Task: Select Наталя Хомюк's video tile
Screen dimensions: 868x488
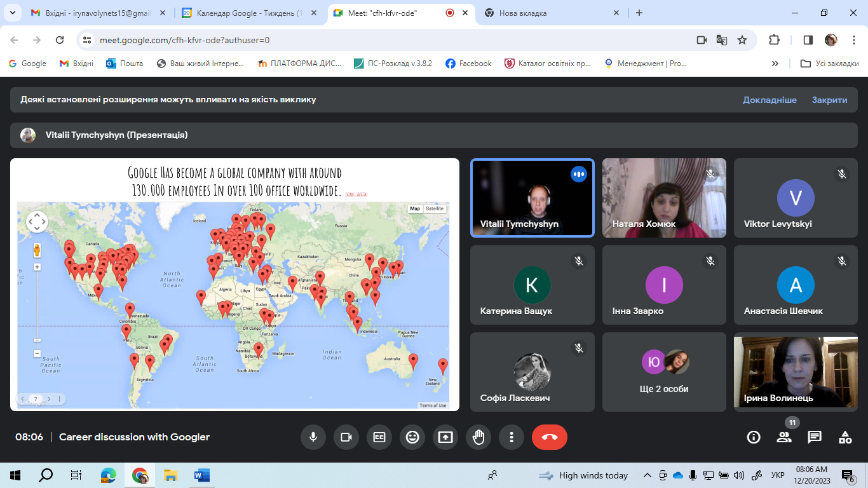Action: pyautogui.click(x=664, y=198)
